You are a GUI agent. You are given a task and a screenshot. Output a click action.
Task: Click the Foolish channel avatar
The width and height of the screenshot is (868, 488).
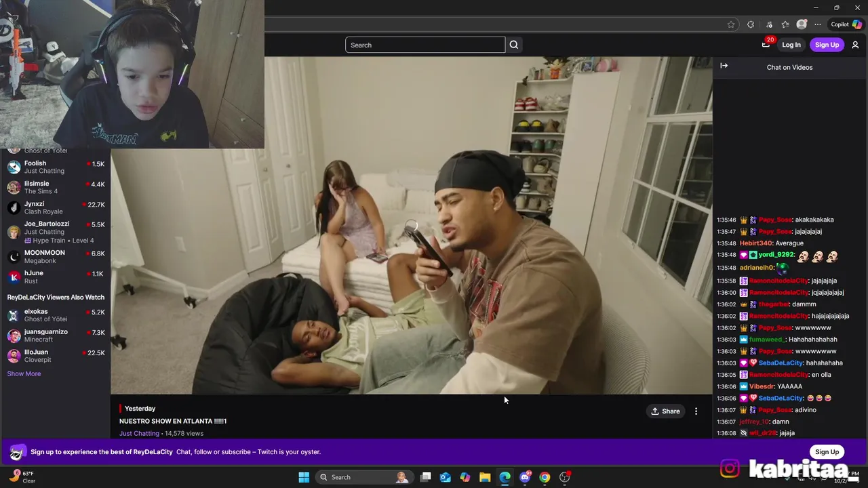[x=14, y=167]
